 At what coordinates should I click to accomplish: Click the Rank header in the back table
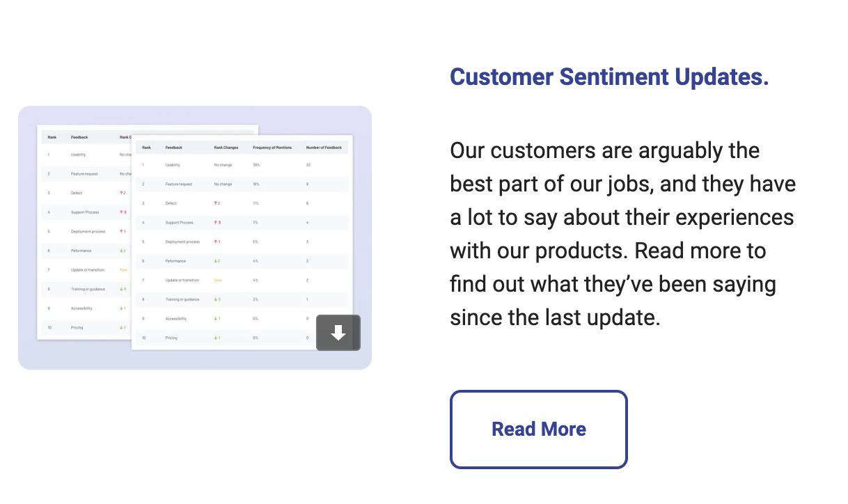[x=52, y=137]
